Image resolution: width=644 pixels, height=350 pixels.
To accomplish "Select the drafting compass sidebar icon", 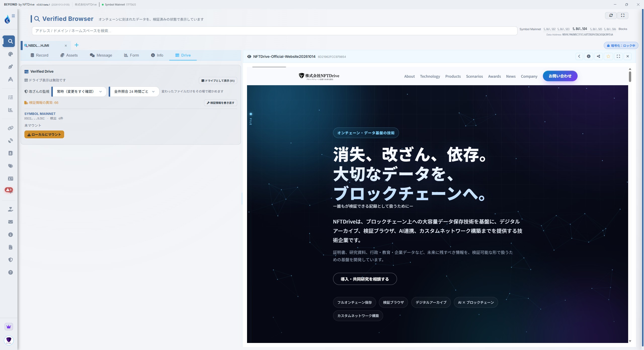I will tap(10, 79).
